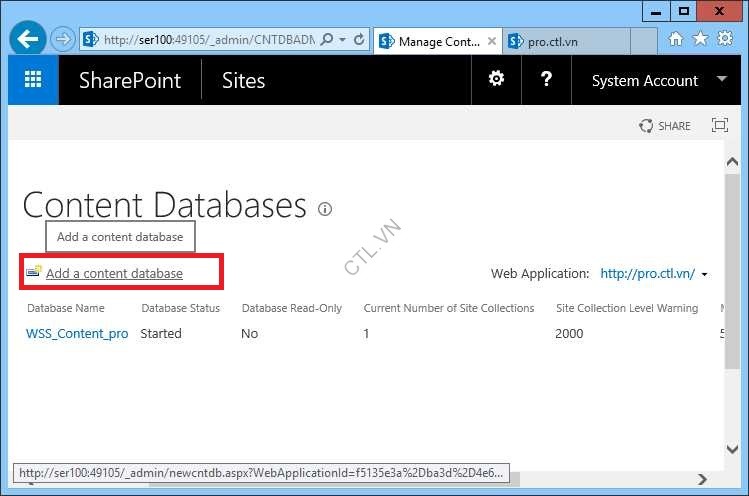
Task: Click the address bar search magnifier
Action: point(327,39)
